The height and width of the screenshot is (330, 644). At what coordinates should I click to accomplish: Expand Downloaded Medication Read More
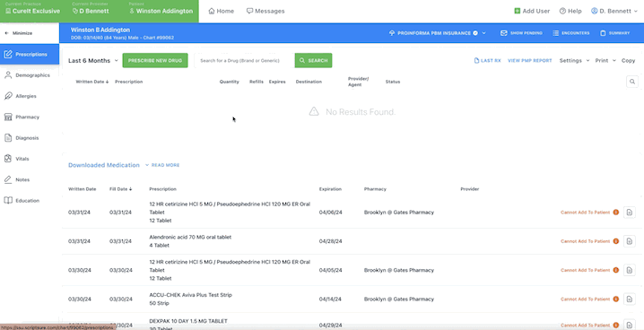click(162, 165)
